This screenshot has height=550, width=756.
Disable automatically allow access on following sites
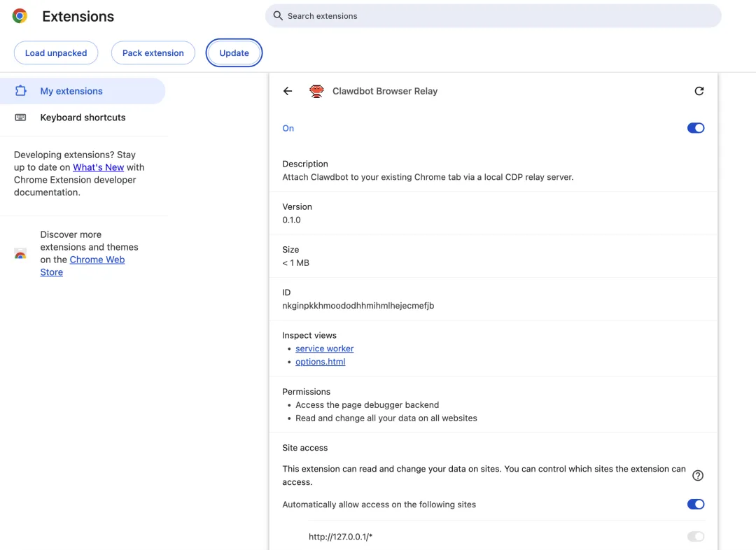pyautogui.click(x=695, y=504)
